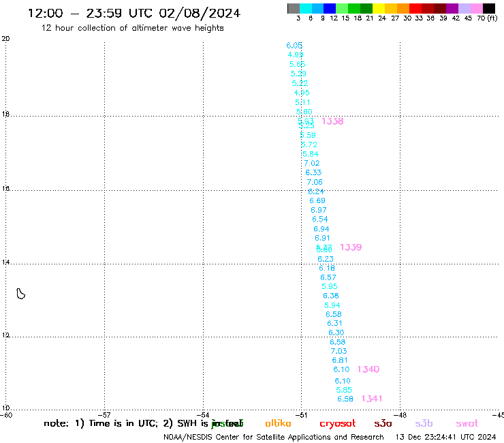Pick the yellow 24 ft legend swatch
504x443 pixels.
[x=379, y=8]
